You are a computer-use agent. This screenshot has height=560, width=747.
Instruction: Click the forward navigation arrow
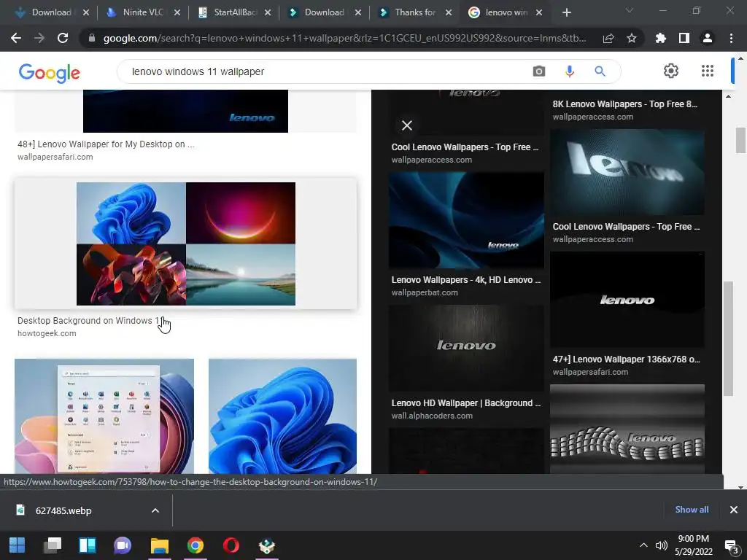(39, 38)
